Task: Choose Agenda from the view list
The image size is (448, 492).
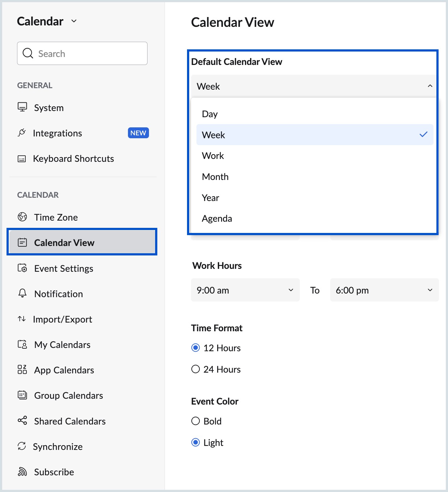Action: click(x=217, y=218)
